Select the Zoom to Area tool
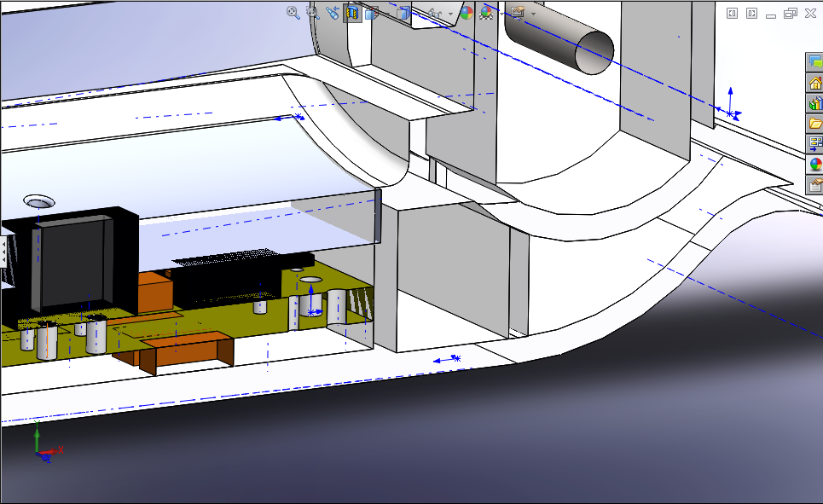This screenshot has height=504, width=823. [313, 13]
